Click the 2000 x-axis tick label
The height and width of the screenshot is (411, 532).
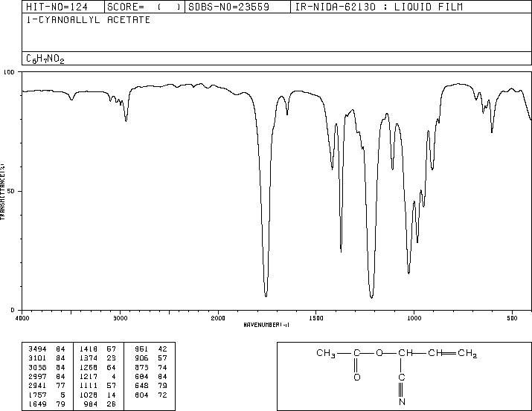218,318
